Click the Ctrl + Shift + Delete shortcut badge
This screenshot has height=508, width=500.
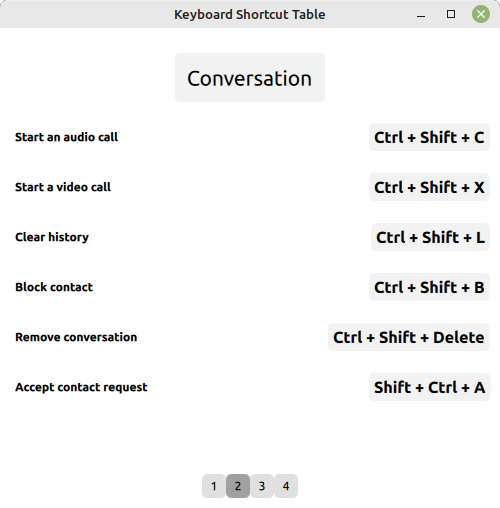[x=409, y=337]
